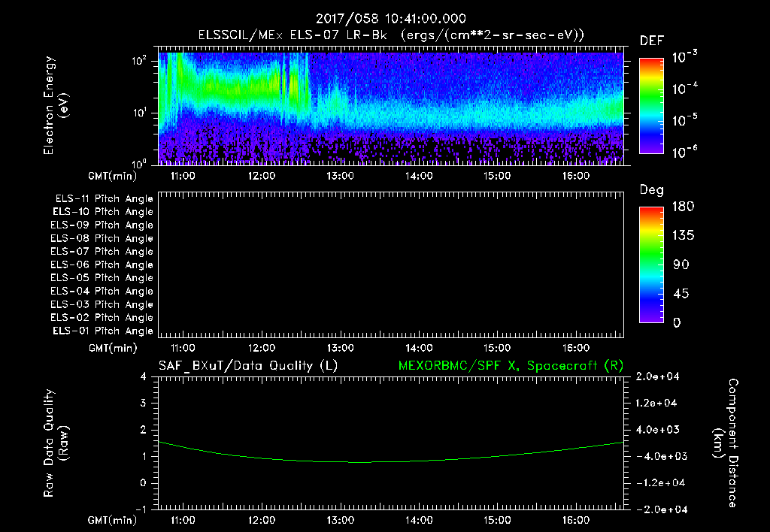Select the ELS-08 Pitch Angle row label

(102, 238)
